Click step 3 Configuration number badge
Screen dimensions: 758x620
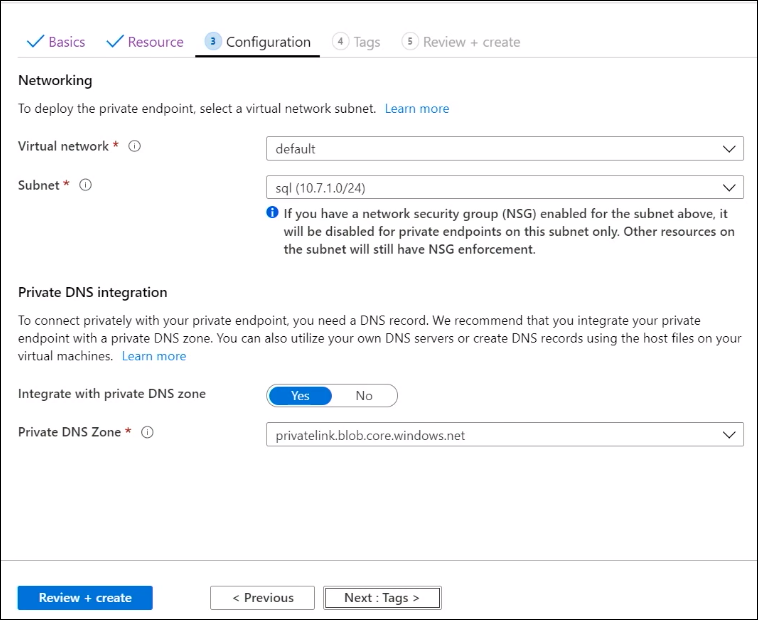tap(213, 42)
